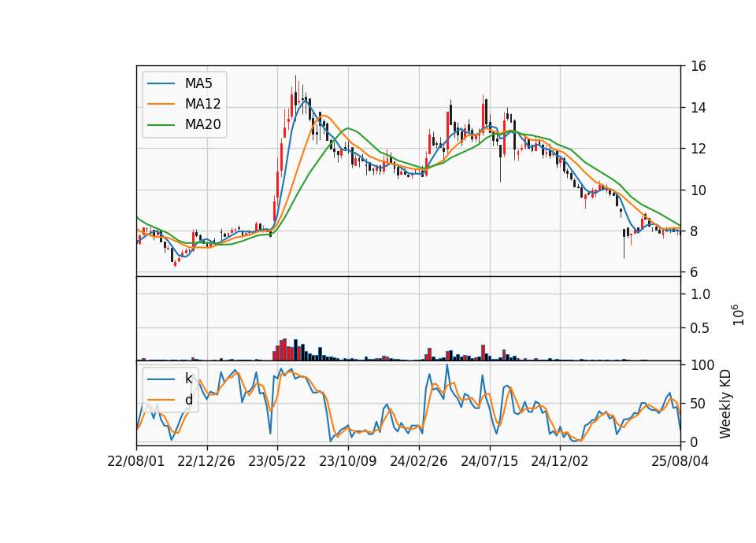Image resolution: width=756 pixels, height=543 pixels.
Task: Click the 24/12/02 date label
Action: 560,461
